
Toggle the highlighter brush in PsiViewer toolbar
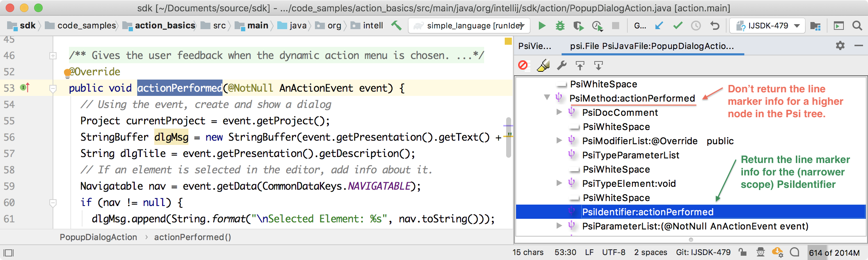pyautogui.click(x=543, y=65)
